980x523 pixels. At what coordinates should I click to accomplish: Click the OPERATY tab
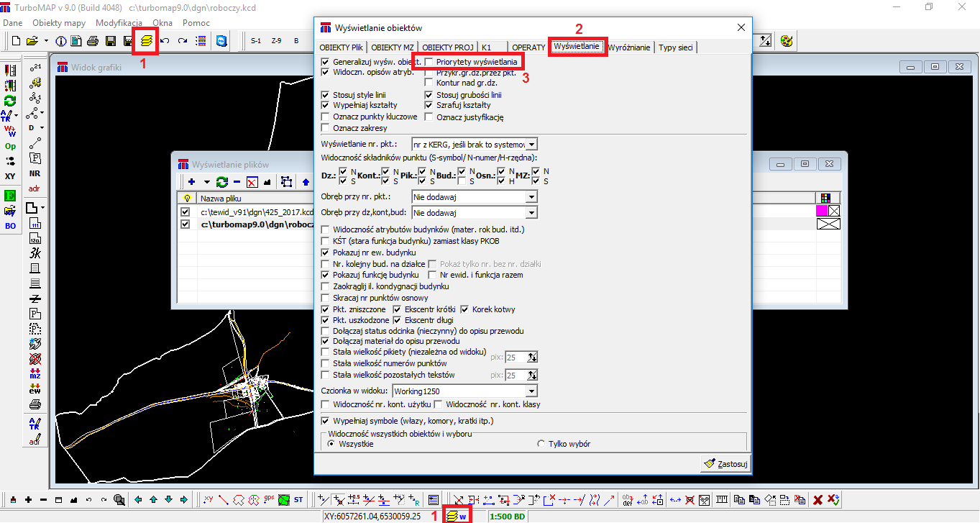[528, 47]
